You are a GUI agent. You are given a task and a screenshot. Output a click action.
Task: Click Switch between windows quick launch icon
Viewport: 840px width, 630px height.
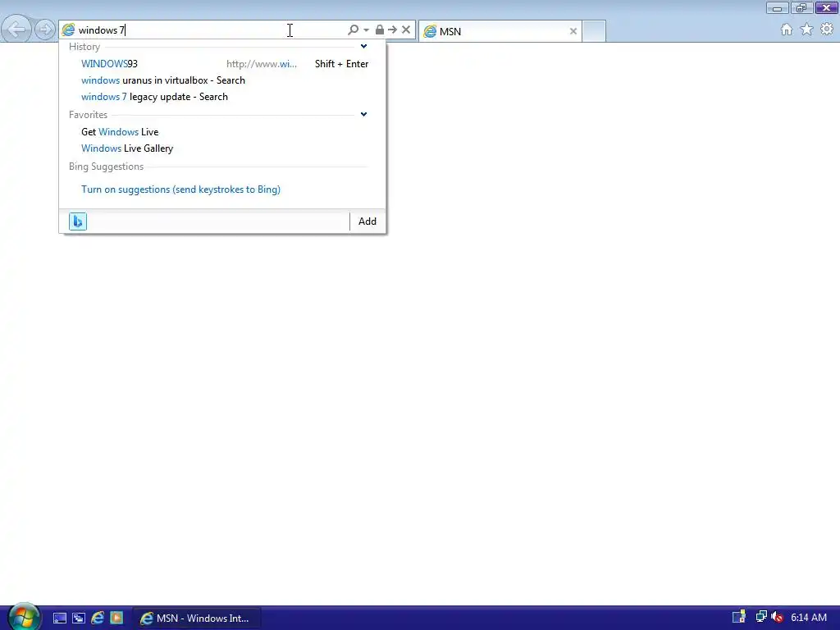click(79, 619)
